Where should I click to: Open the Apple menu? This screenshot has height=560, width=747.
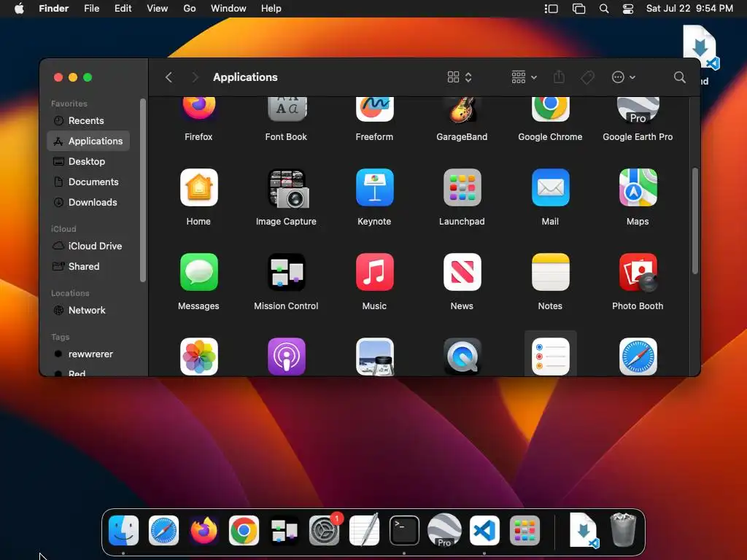[19, 9]
